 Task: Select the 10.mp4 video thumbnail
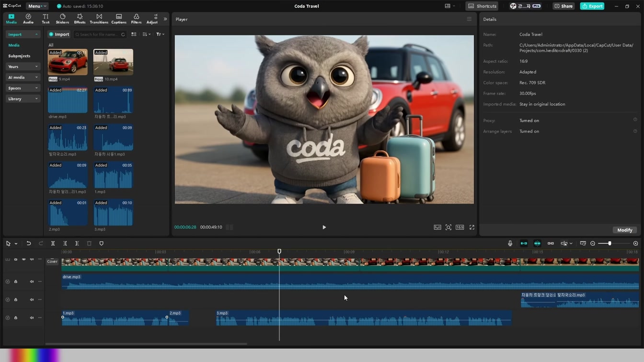(113, 62)
